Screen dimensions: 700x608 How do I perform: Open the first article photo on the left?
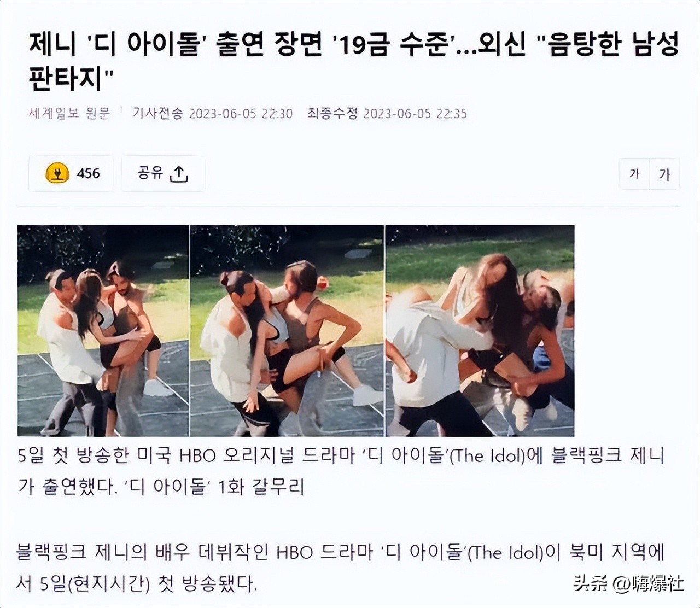pyautogui.click(x=103, y=330)
